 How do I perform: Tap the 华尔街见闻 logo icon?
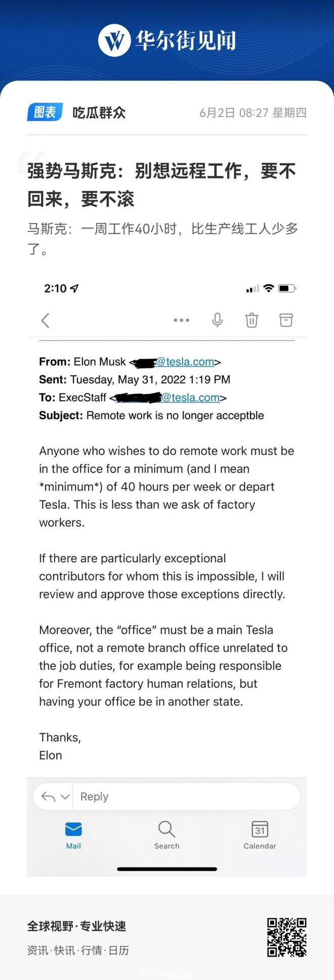114,40
